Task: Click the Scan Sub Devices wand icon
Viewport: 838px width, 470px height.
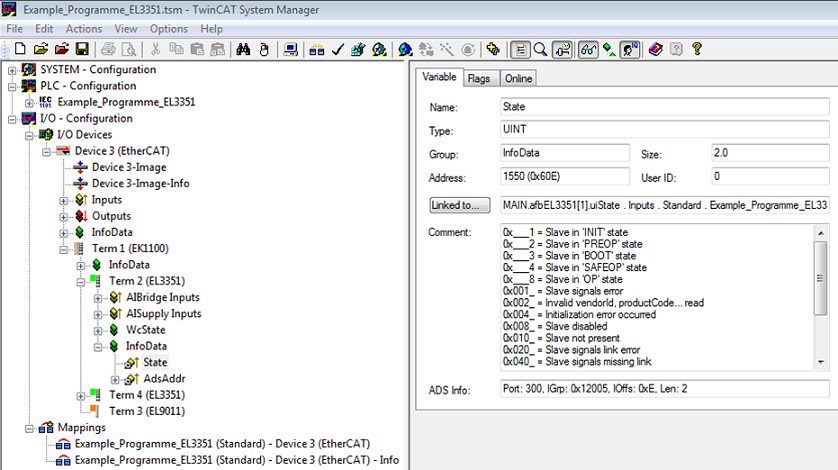Action: coord(447,49)
